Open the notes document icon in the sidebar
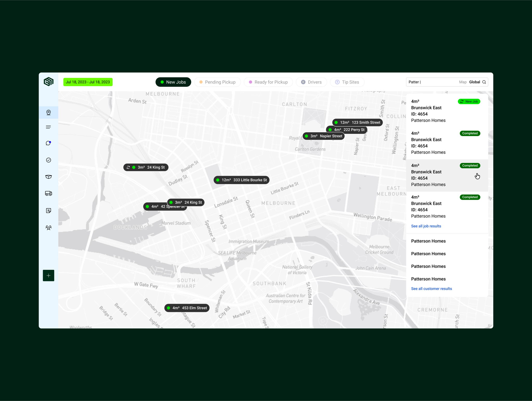532x401 pixels. tap(49, 211)
